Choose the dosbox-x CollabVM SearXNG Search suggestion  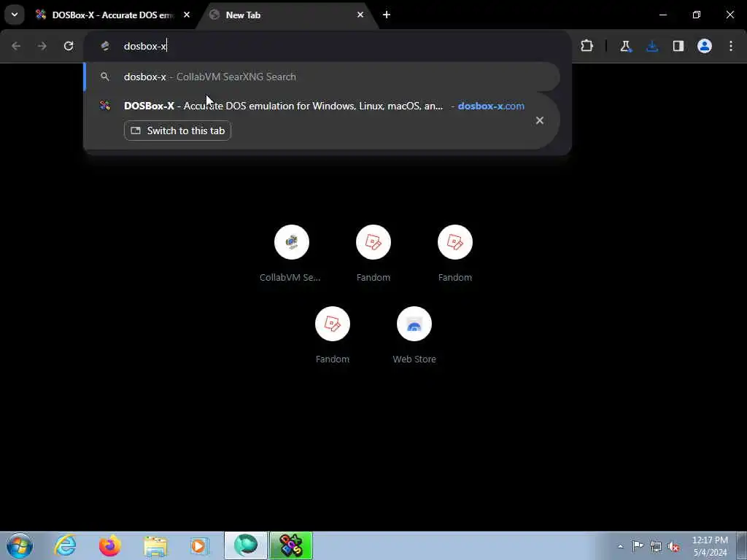click(322, 77)
